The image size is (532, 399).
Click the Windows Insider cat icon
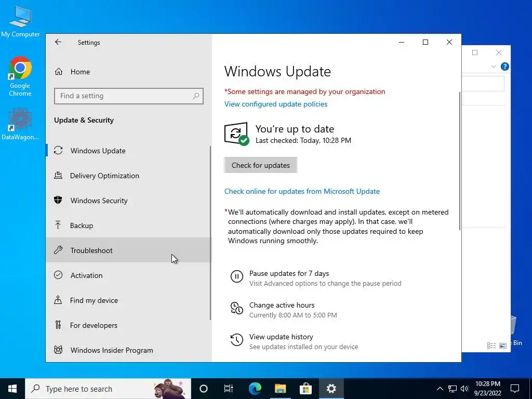(58, 350)
